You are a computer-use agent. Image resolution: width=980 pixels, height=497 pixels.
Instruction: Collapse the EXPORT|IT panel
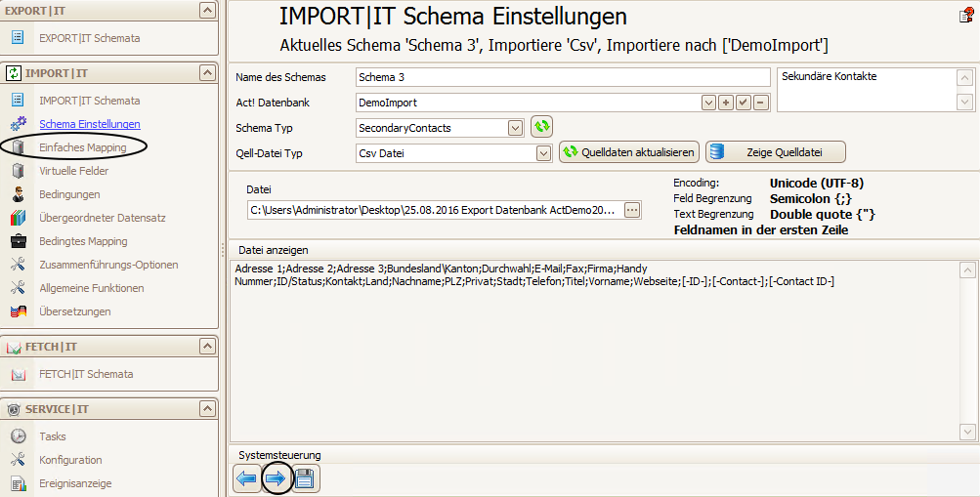point(207,10)
